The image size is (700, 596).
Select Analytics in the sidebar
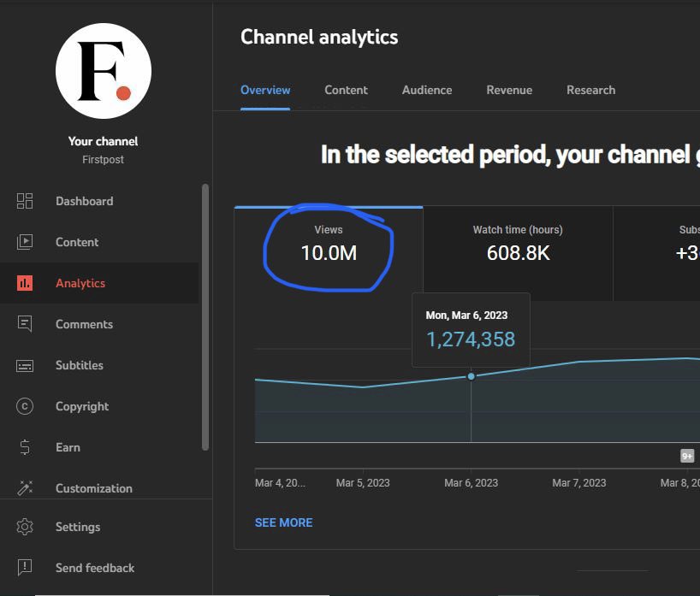click(99, 283)
